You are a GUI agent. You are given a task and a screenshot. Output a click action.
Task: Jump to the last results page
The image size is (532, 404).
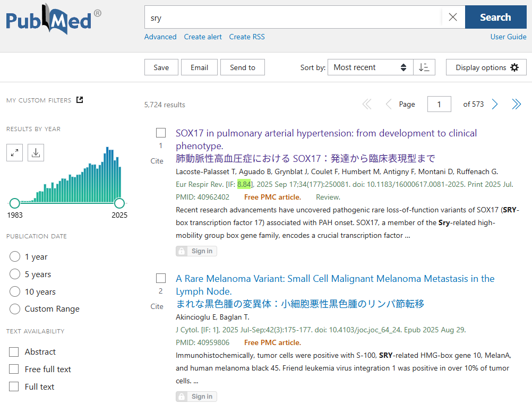[516, 105]
